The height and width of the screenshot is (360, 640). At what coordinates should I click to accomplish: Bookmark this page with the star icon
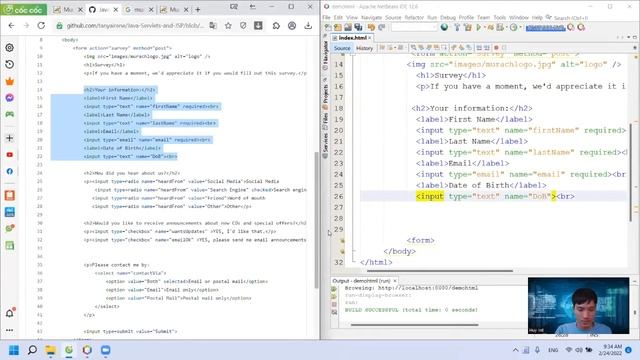(228, 25)
